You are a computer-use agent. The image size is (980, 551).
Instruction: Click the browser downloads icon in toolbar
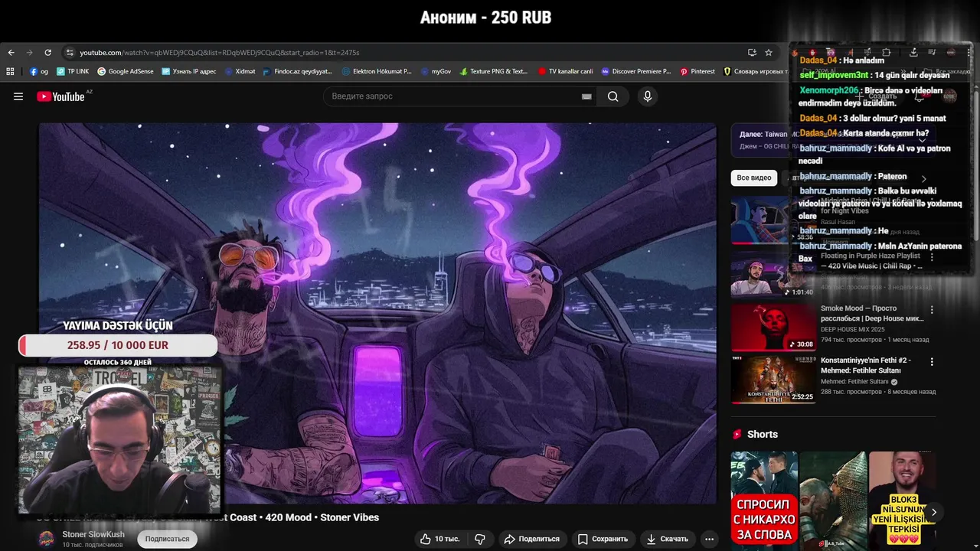(913, 53)
